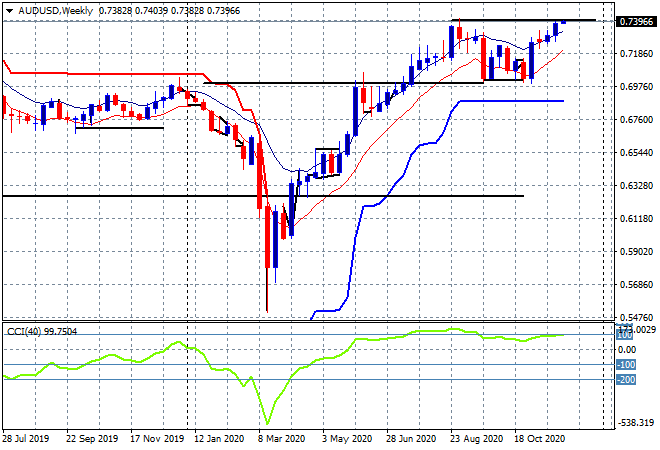
Task: Click the 8 Mar 2020 date label
Action: pos(282,439)
